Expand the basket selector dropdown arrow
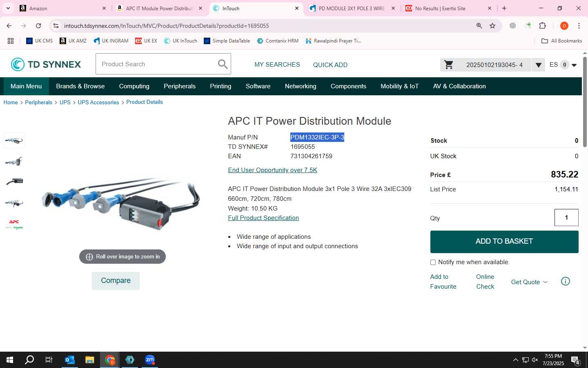 (x=538, y=65)
